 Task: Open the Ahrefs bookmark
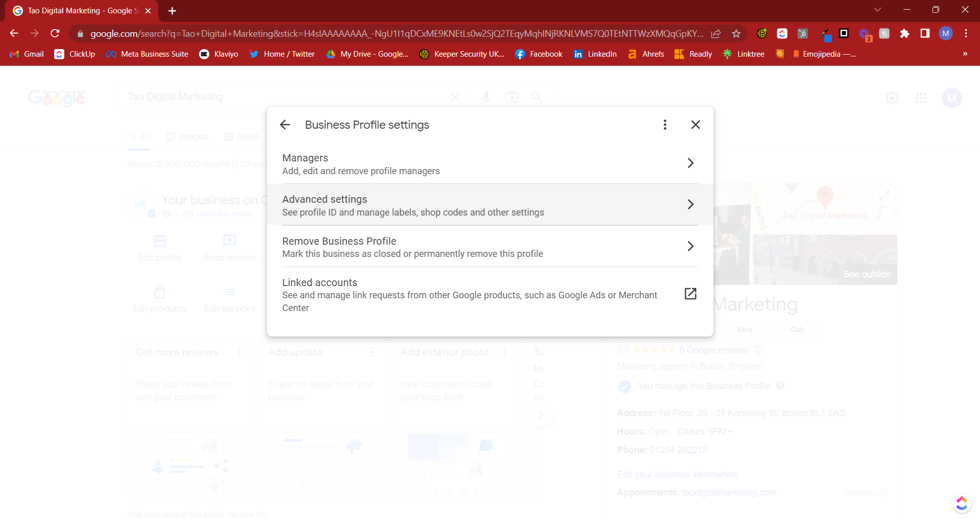[646, 54]
